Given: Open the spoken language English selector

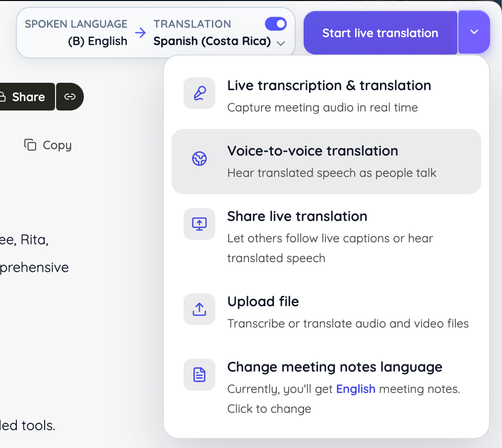Looking at the screenshot, I should pyautogui.click(x=98, y=41).
